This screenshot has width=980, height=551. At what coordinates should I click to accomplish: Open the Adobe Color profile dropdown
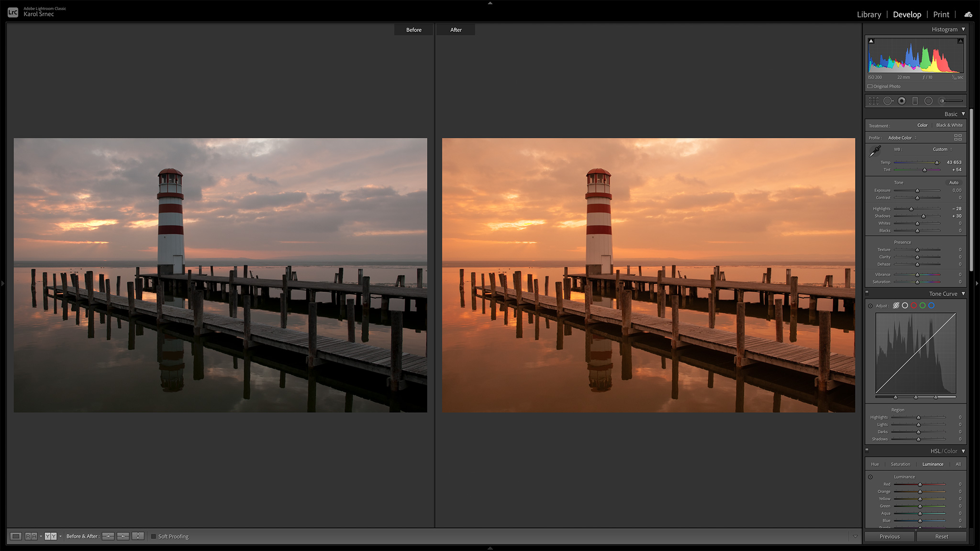click(902, 138)
